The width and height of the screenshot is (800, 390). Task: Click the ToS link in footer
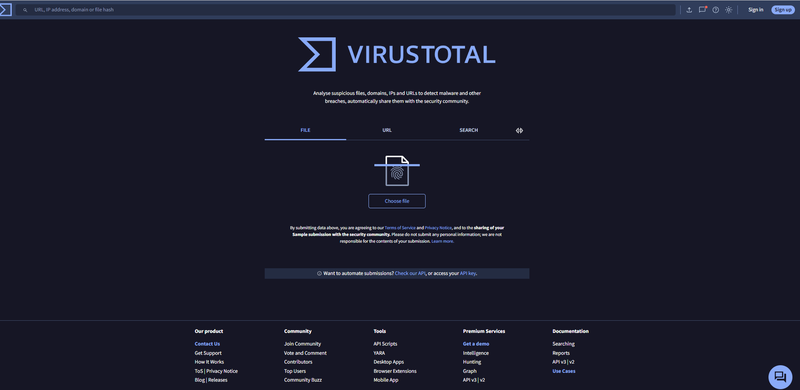(198, 371)
